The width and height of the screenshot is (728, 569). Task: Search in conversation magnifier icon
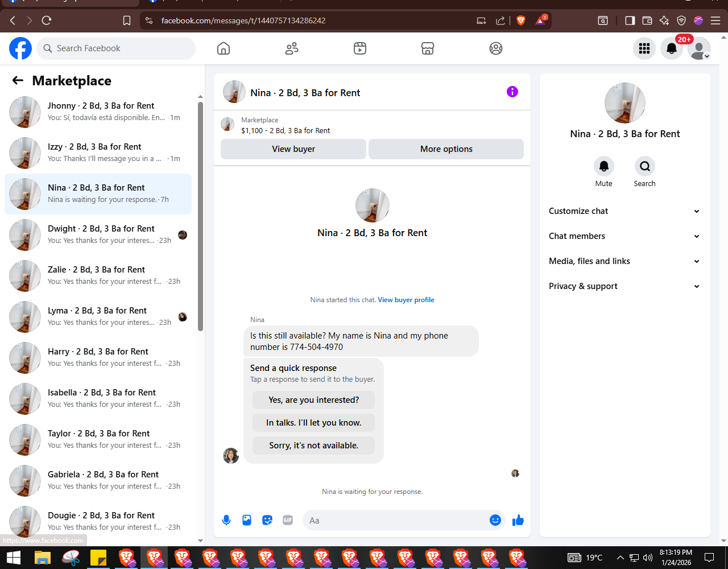point(645,166)
